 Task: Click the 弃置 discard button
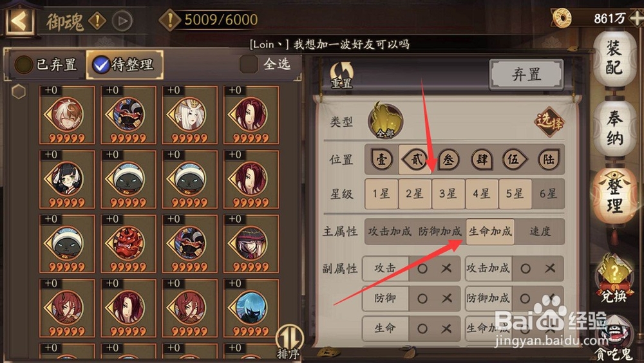[x=526, y=75]
